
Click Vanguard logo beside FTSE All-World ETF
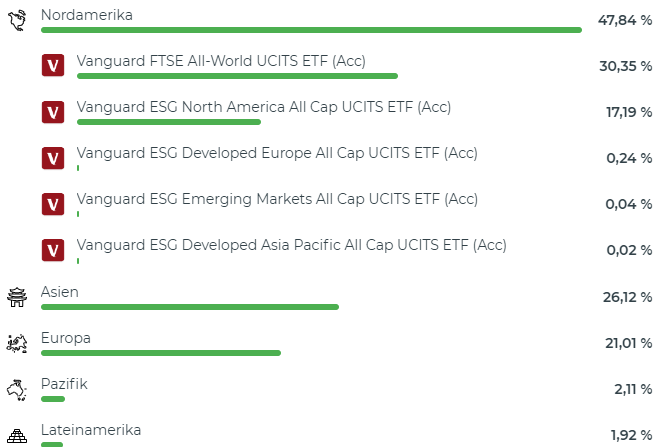[x=53, y=66]
